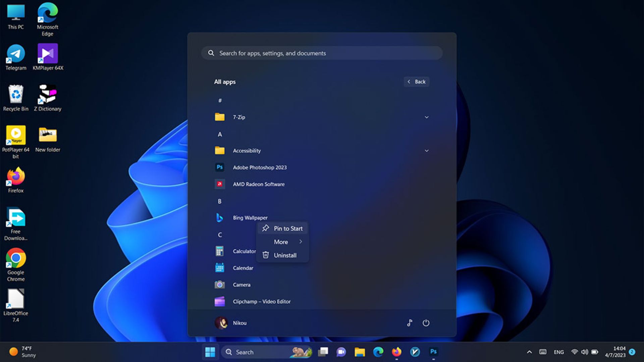Open the Nikou user account menu
The width and height of the screenshot is (644, 362).
(x=231, y=323)
